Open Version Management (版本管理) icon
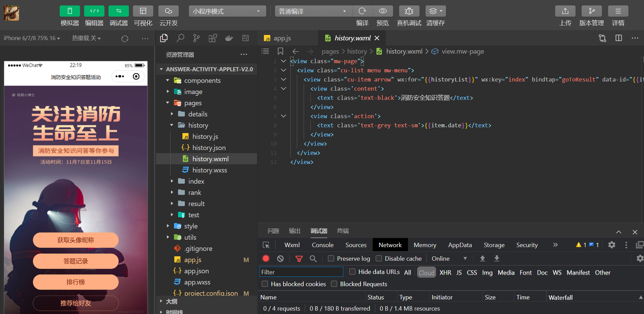 coord(591,11)
